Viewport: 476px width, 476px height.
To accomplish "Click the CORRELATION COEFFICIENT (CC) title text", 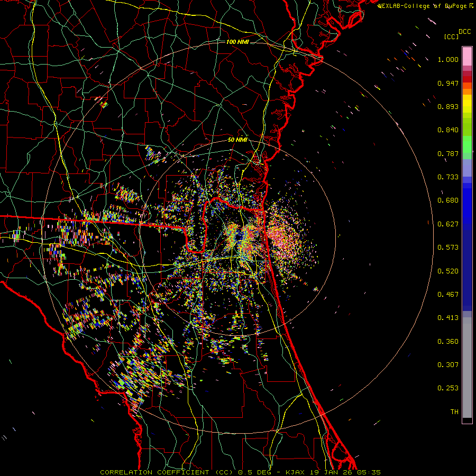I will pyautogui.click(x=167, y=472).
